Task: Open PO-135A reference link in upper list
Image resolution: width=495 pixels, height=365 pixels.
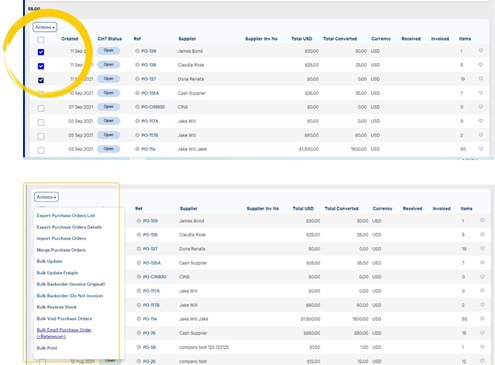Action: (x=150, y=93)
